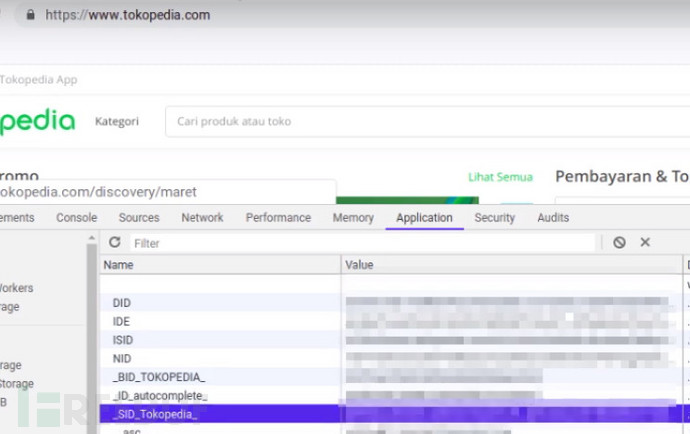The width and height of the screenshot is (690, 434).
Task: Click the Kategori menu link
Action: point(117,121)
